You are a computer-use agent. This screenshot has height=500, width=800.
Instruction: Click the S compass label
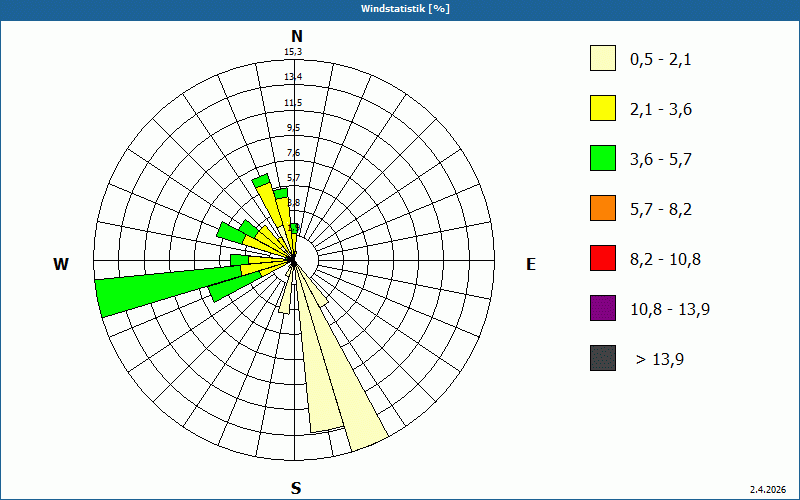tap(296, 488)
